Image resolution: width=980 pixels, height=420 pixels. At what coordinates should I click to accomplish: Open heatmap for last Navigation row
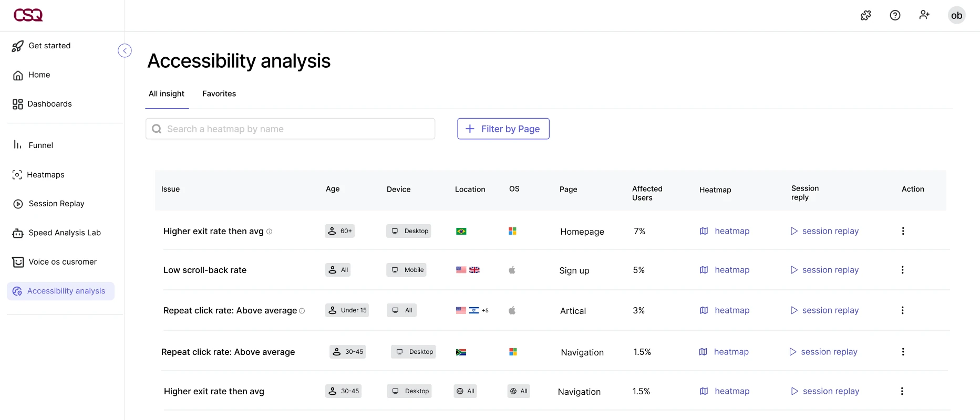pyautogui.click(x=725, y=391)
